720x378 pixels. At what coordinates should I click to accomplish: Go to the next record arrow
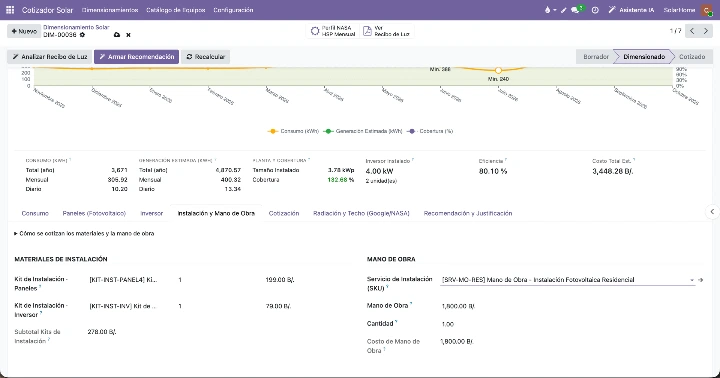pos(706,31)
